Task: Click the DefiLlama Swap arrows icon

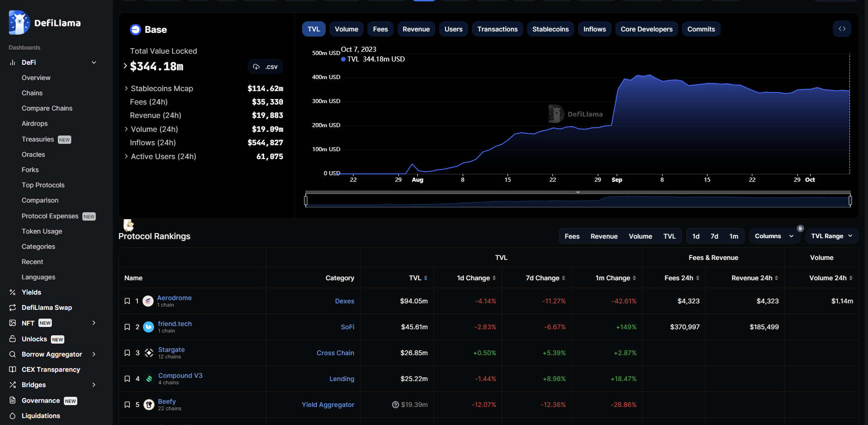Action: coord(12,308)
